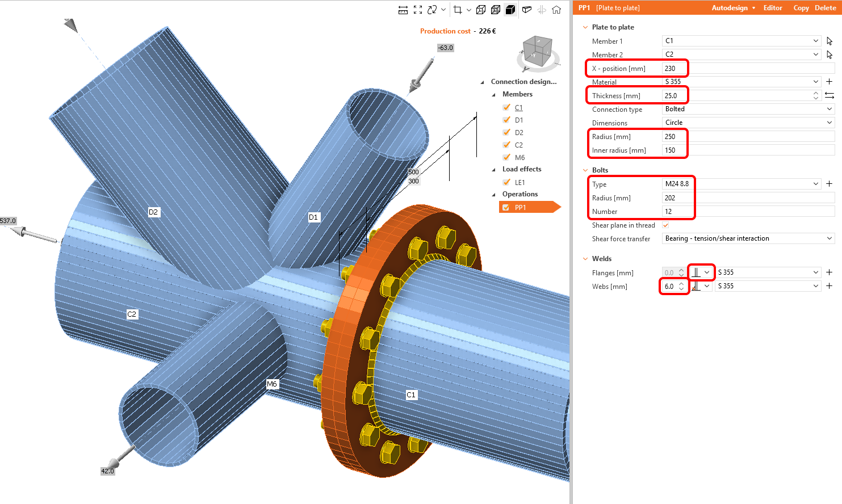Select the PP1 operation in the tree
Viewport: 842px width, 504px height.
[x=520, y=208]
